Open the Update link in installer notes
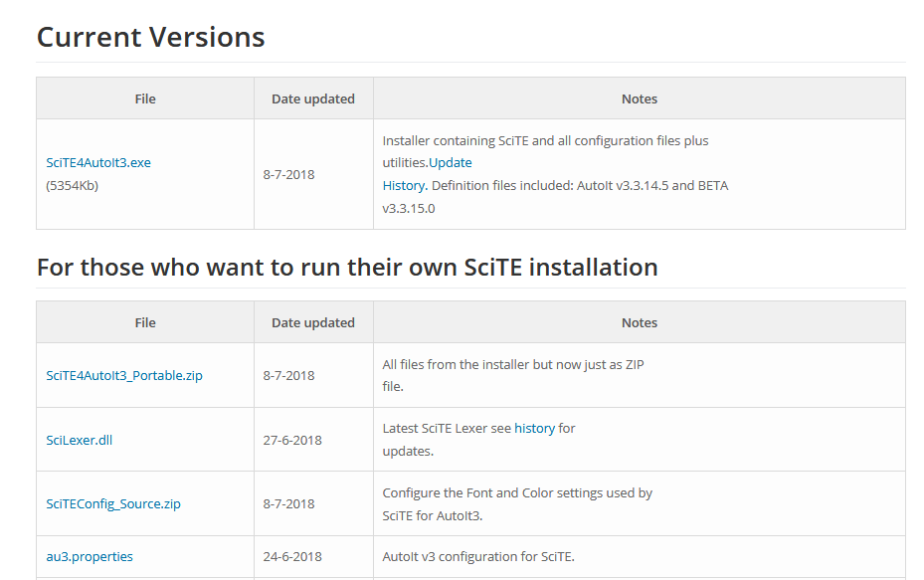This screenshot has width=924, height=580. [451, 163]
